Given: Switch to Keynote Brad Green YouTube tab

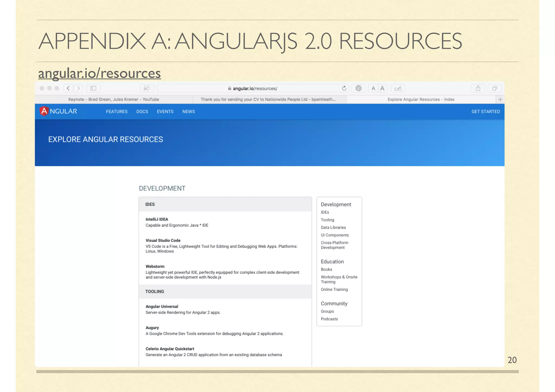Looking at the screenshot, I should click(x=114, y=99).
